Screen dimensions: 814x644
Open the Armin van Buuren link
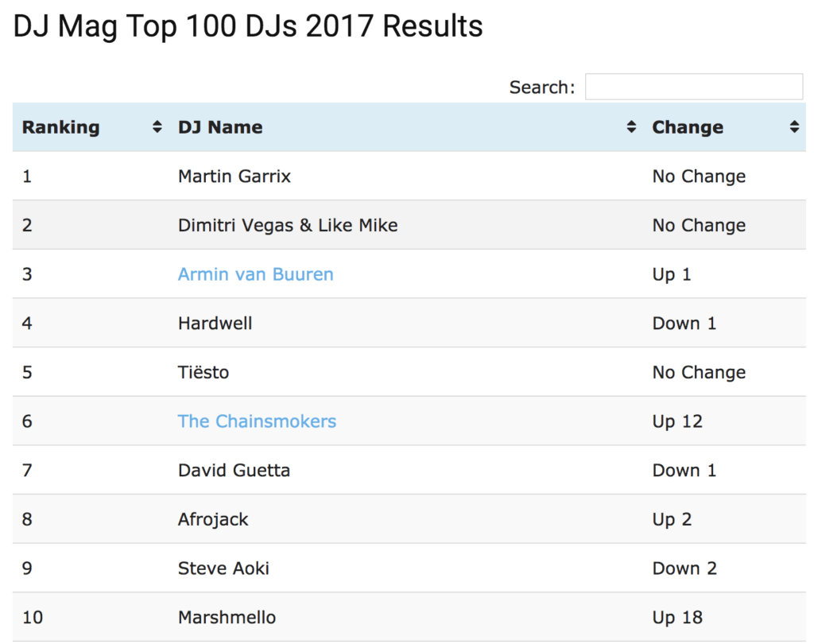point(255,274)
